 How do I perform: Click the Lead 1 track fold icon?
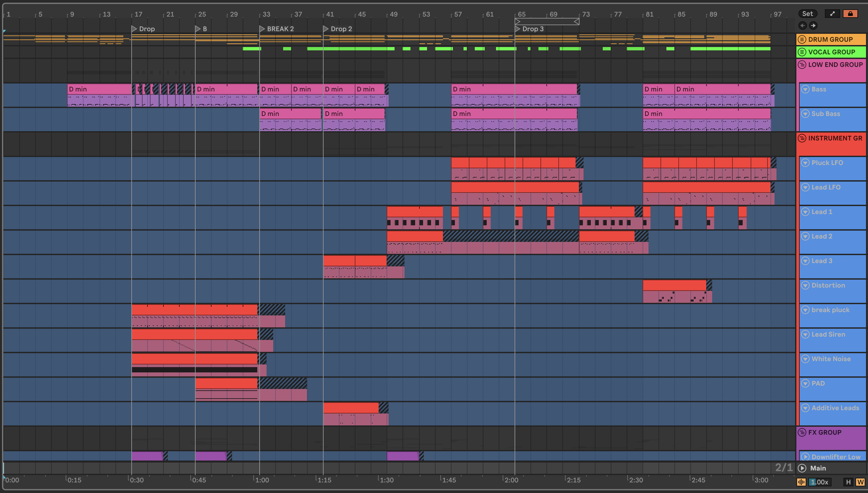(805, 212)
